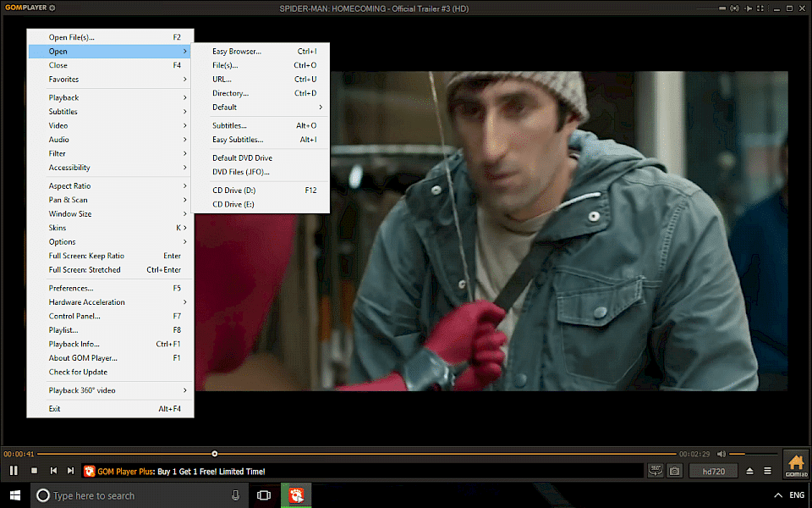Expand the Options submenu

point(110,241)
